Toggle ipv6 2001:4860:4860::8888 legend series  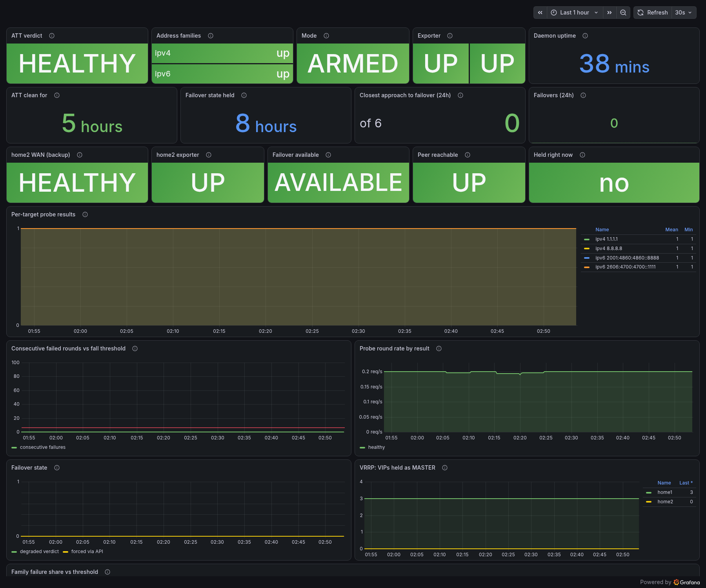(x=627, y=258)
